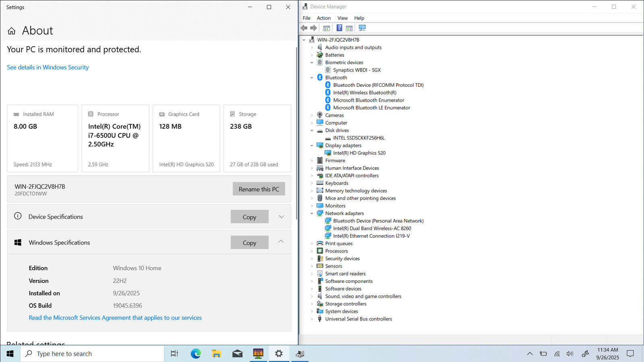Viewport: 644px width, 362px height.
Task: Collapse the Windows Specifications section chevron
Action: (x=281, y=241)
